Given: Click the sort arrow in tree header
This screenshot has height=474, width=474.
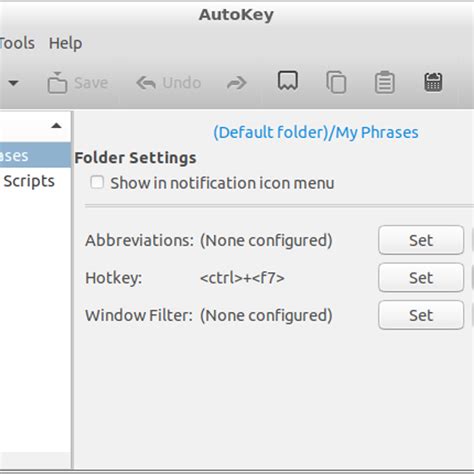Looking at the screenshot, I should tap(56, 126).
